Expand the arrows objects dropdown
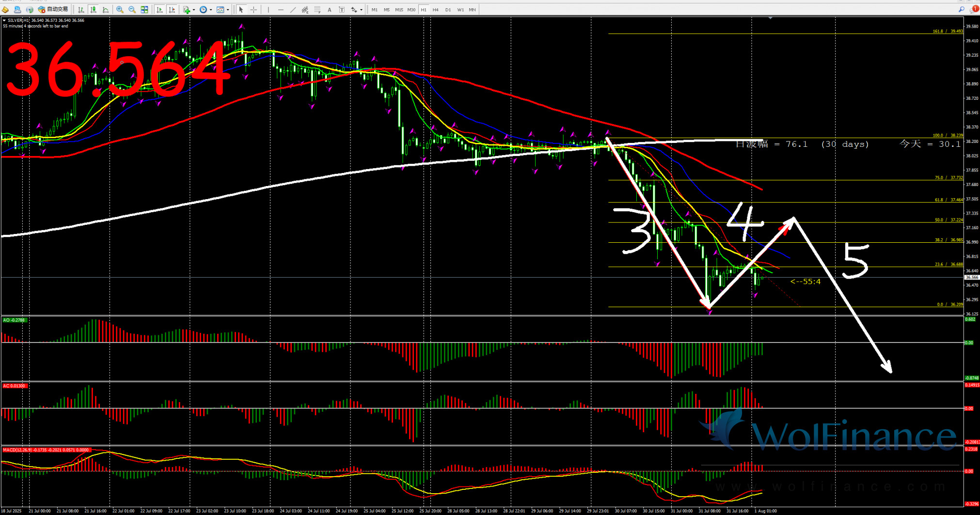This screenshot has width=980, height=515. click(362, 10)
